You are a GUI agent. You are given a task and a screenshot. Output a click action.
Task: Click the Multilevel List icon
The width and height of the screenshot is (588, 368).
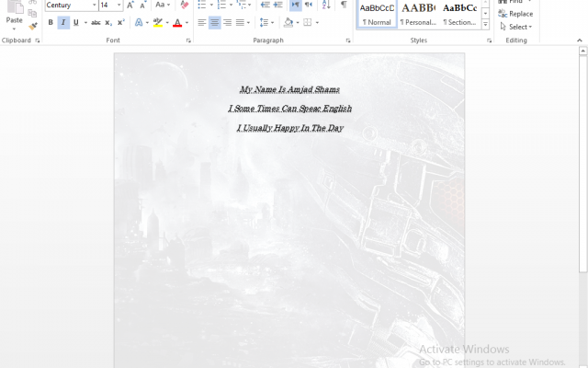(x=241, y=5)
